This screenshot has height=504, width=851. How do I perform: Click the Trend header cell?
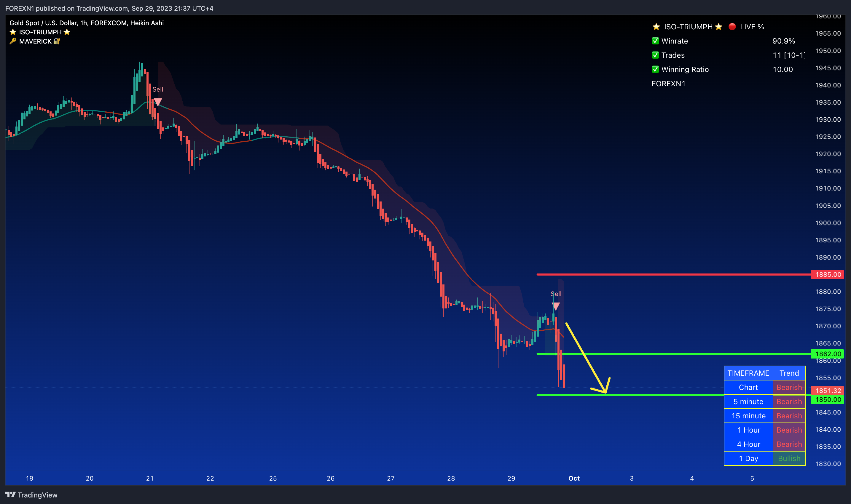click(x=789, y=373)
